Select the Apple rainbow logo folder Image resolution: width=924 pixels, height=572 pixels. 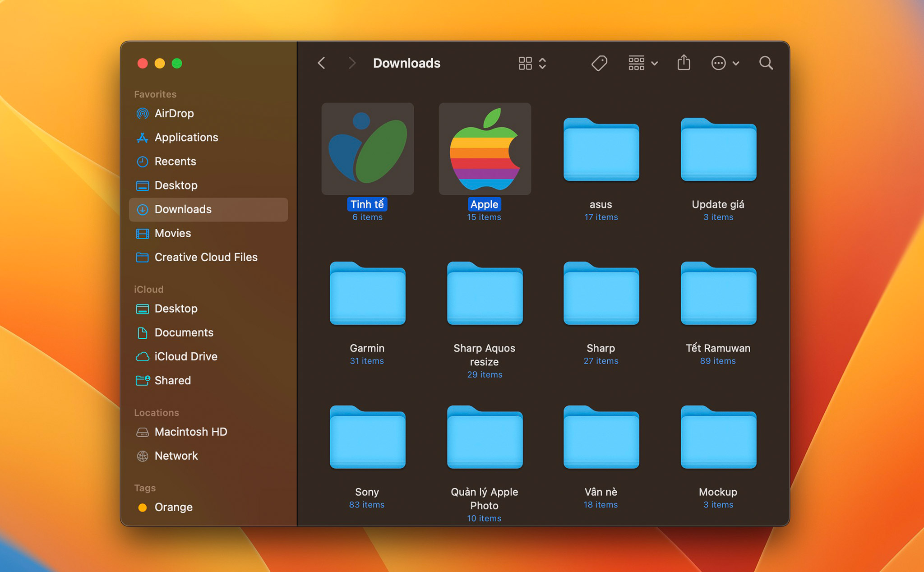pyautogui.click(x=485, y=149)
